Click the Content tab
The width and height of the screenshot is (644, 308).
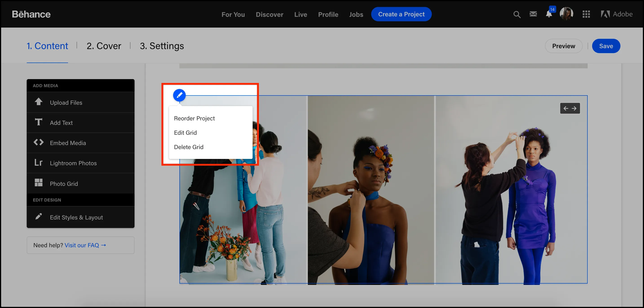pyautogui.click(x=47, y=46)
